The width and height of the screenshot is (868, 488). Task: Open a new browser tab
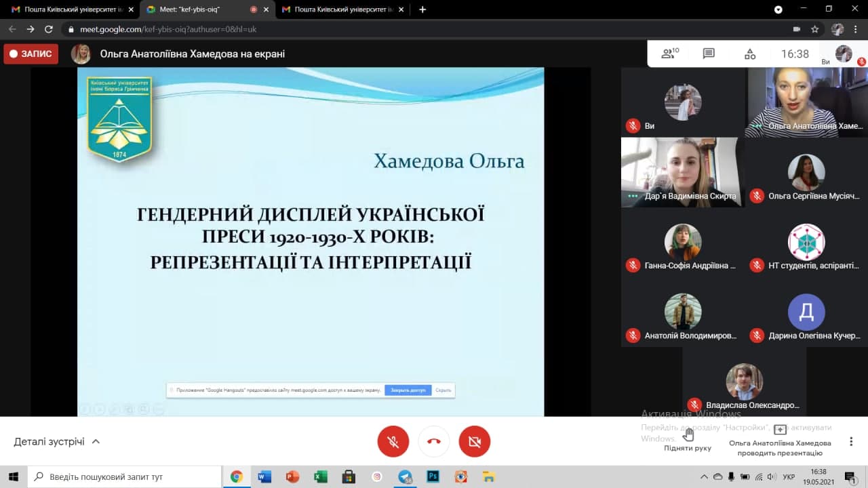coord(422,9)
